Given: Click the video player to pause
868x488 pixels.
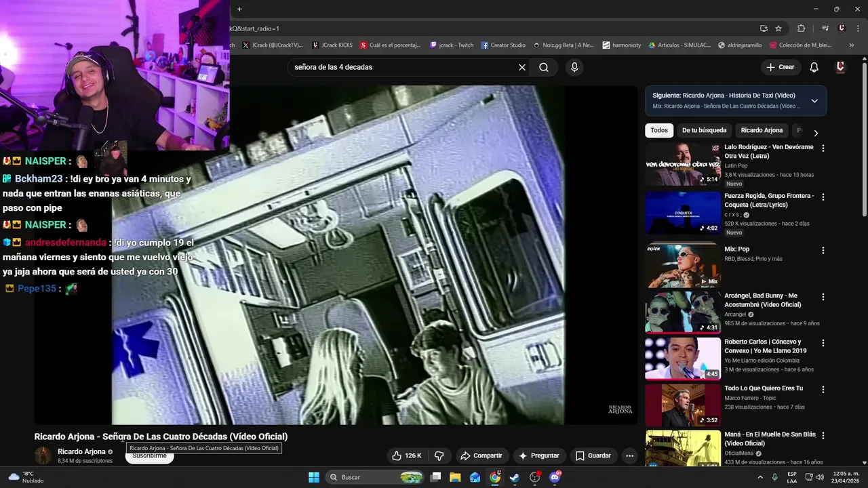Looking at the screenshot, I should pyautogui.click(x=336, y=255).
